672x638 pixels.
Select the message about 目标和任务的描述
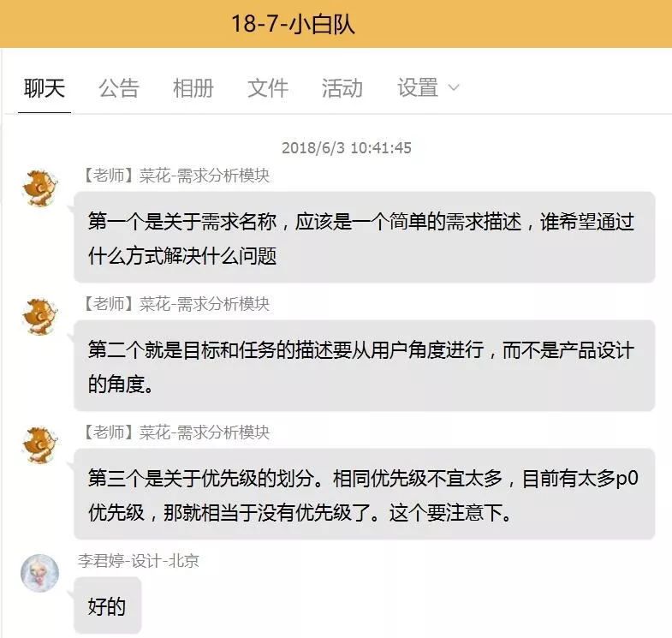coord(364,366)
